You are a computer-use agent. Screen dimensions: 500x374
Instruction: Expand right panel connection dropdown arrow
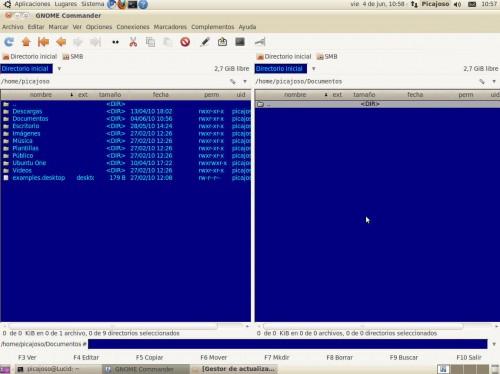314,69
